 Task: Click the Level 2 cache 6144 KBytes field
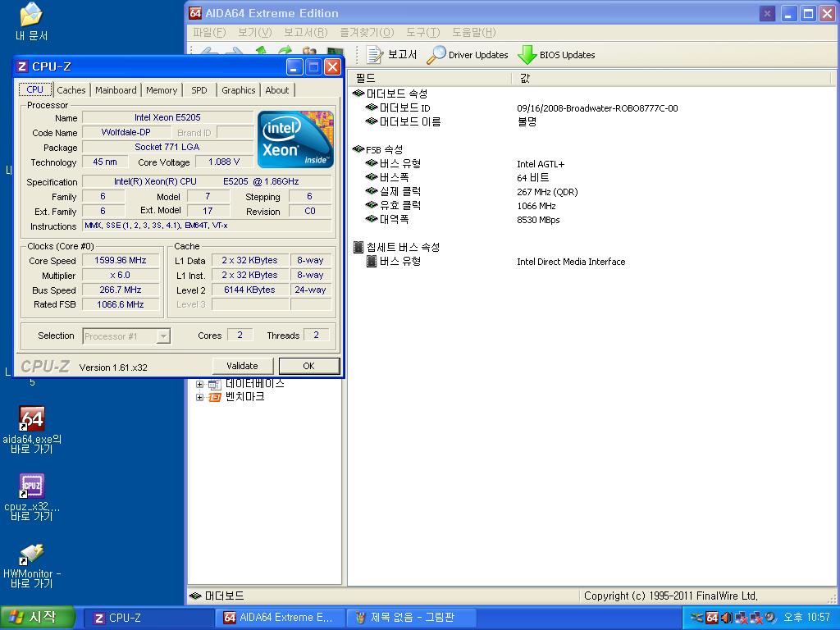point(249,290)
